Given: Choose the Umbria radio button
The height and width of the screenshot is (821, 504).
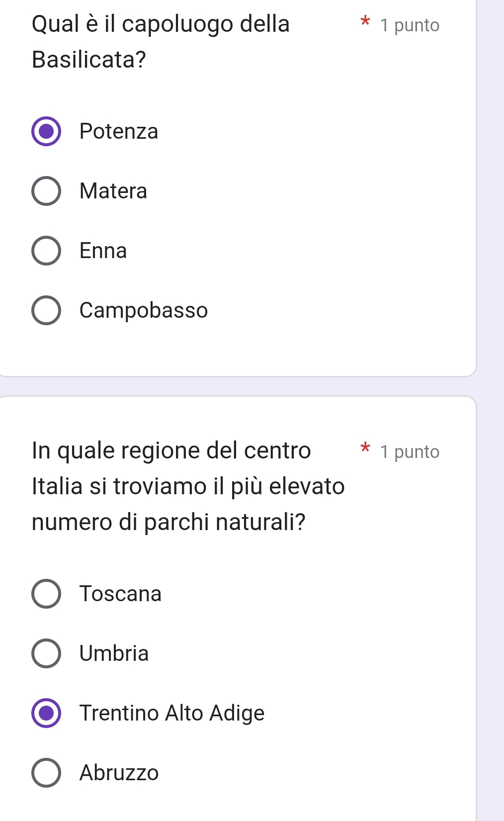Looking at the screenshot, I should click(46, 653).
